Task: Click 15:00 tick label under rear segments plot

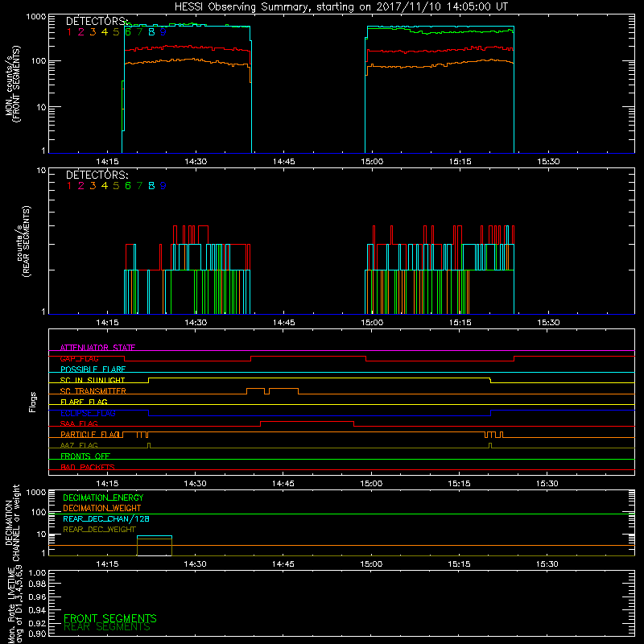Action: pos(372,323)
